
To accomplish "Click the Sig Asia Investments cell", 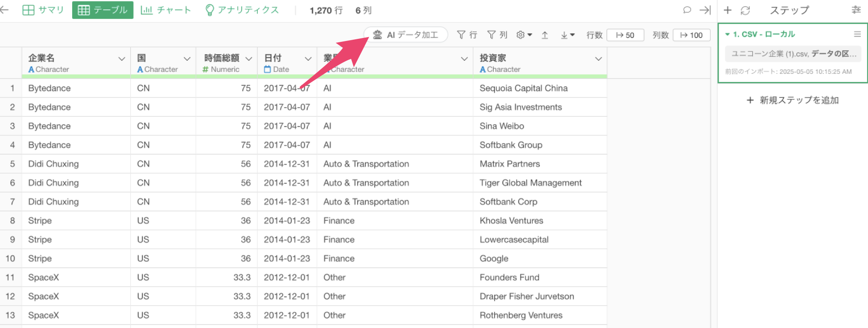I will (540, 107).
